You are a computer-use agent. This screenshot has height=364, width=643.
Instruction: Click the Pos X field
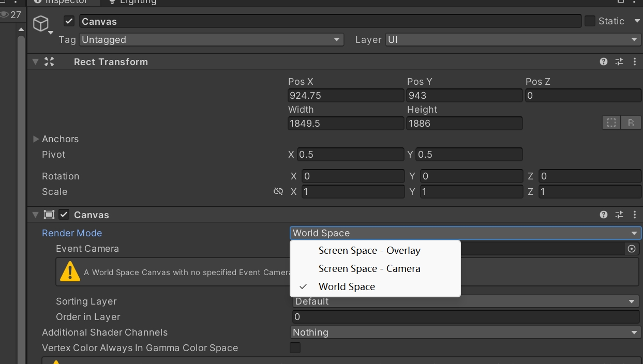346,96
